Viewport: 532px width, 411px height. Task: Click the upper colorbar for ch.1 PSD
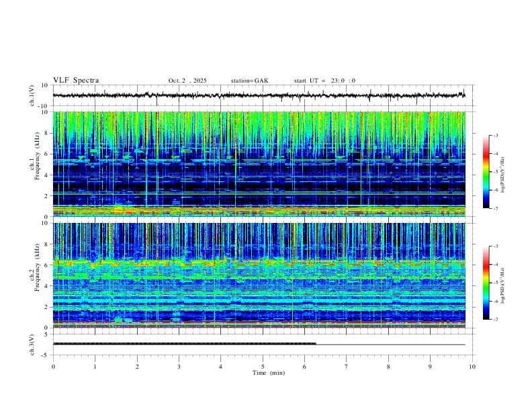(x=486, y=172)
